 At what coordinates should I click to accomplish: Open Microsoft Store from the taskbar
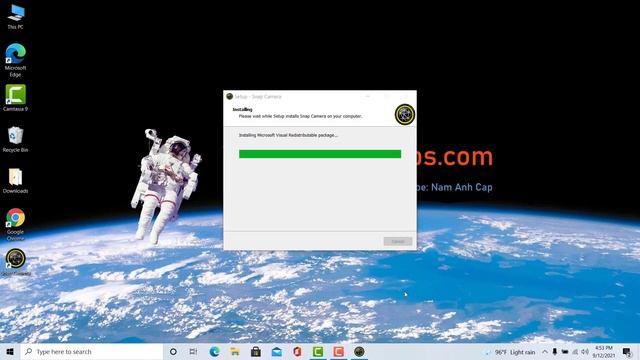coord(256,351)
